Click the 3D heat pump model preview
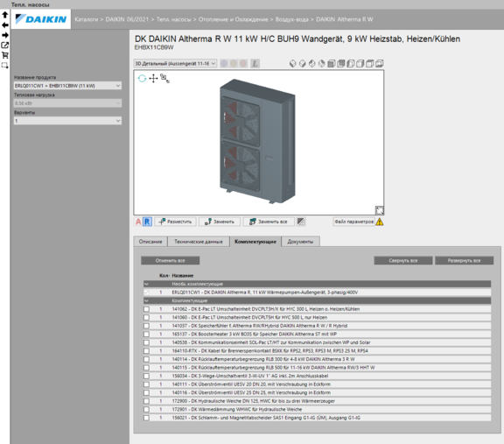Screen dimensions: 504x444 257,142
